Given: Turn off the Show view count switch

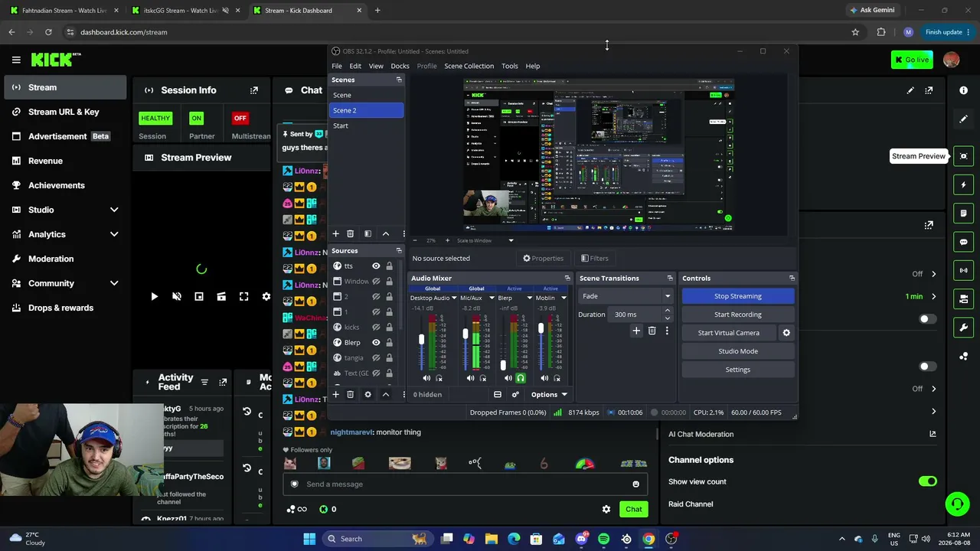Looking at the screenshot, I should coord(927,481).
